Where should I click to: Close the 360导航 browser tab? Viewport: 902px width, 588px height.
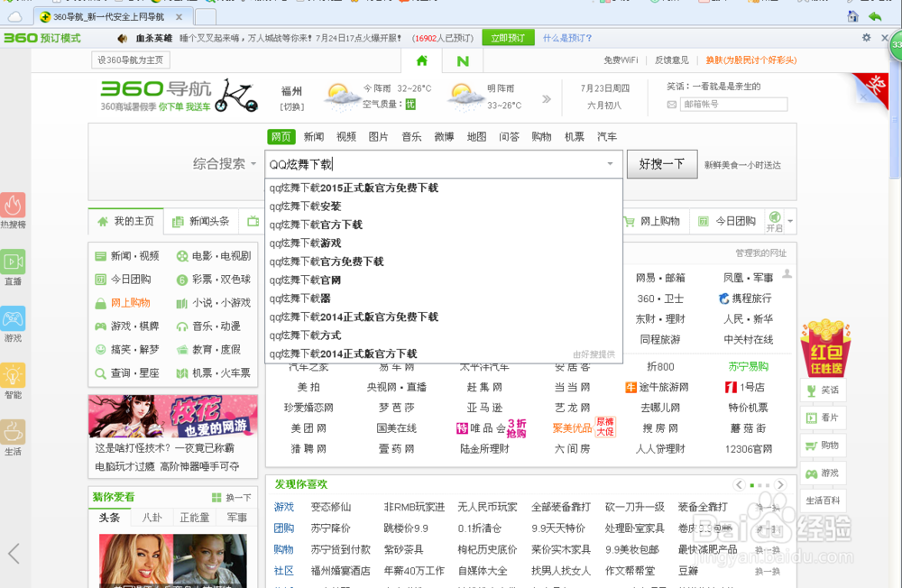(x=179, y=17)
